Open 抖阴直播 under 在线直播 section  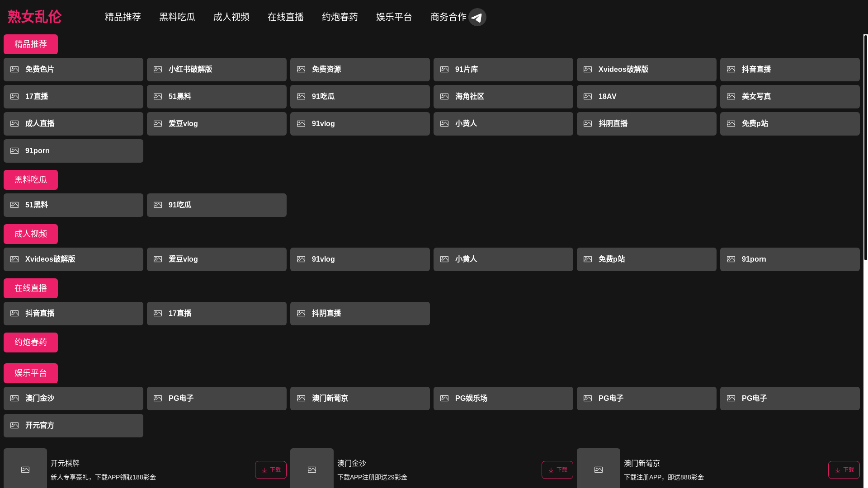360,314
